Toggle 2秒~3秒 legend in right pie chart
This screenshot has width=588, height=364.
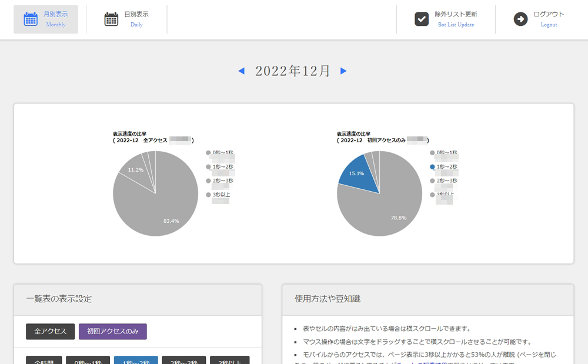(x=443, y=181)
